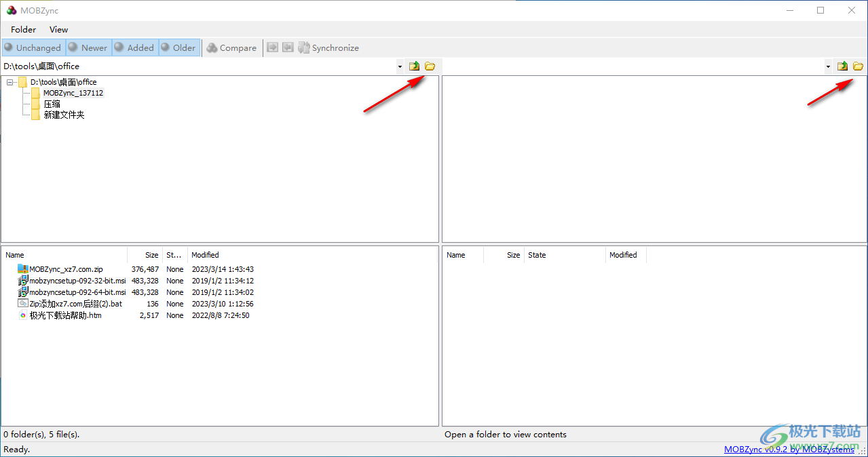Toggle the Unchanged filter

pyautogui.click(x=33, y=47)
